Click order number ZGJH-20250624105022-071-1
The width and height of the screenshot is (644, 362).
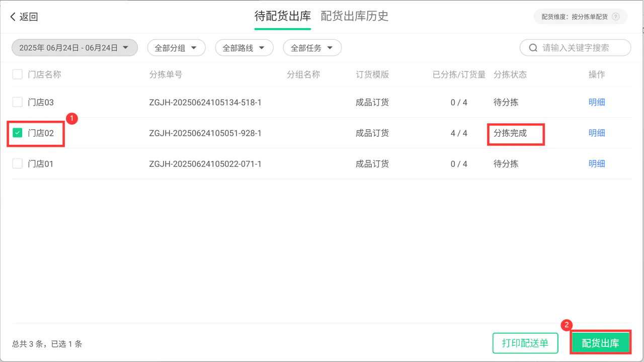pos(205,164)
